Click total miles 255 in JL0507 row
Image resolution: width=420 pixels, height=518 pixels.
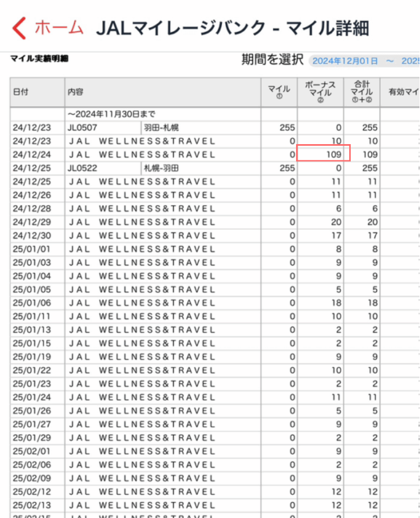[x=370, y=128]
